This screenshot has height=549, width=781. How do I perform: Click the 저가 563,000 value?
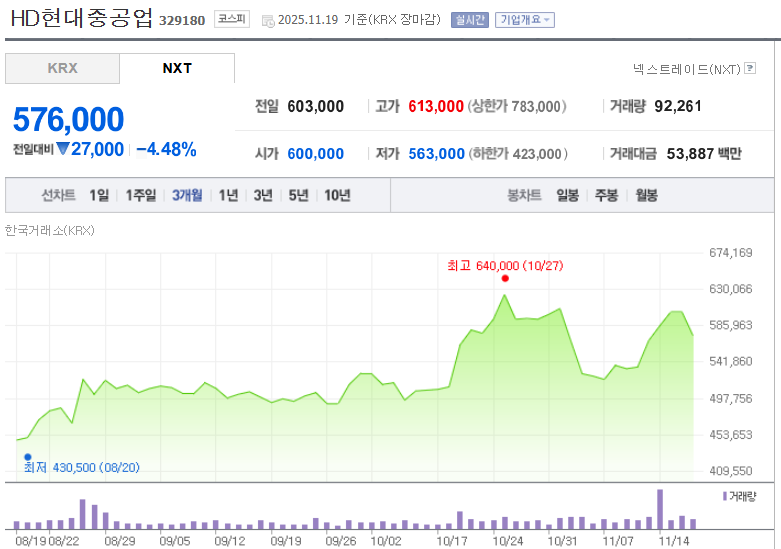pos(436,154)
